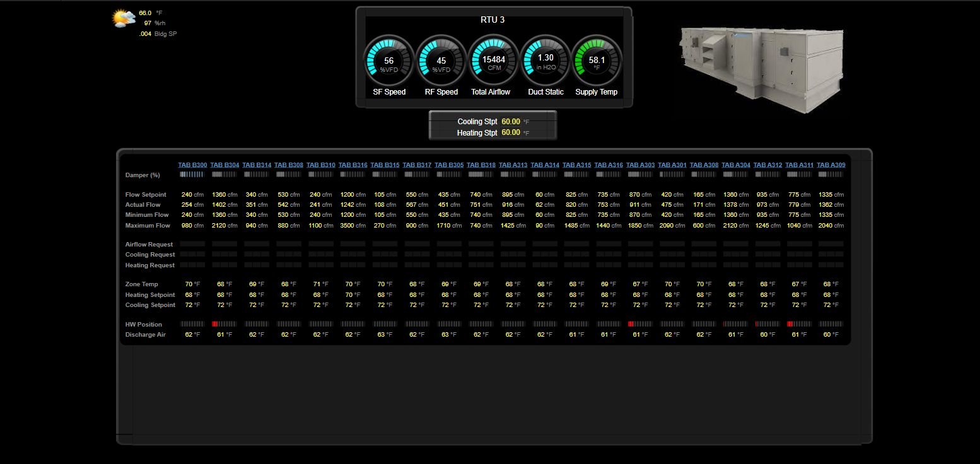The image size is (980, 464).
Task: Click the SF Speed gauge
Action: point(389,61)
